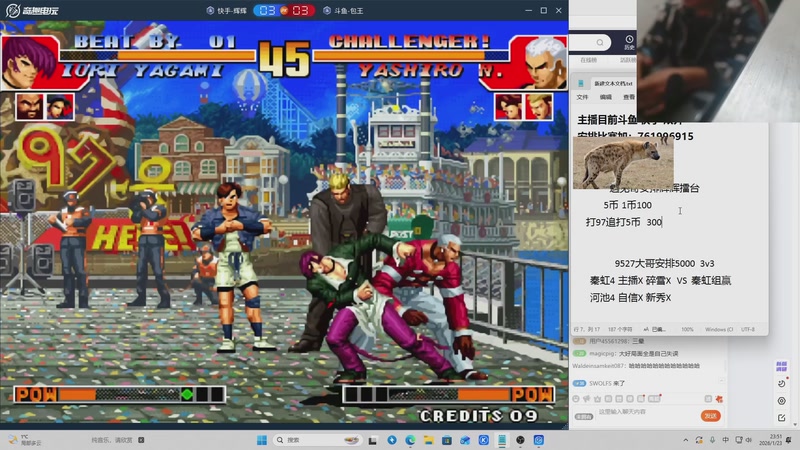Open the settings hexagon icon in right sidebar

click(781, 401)
